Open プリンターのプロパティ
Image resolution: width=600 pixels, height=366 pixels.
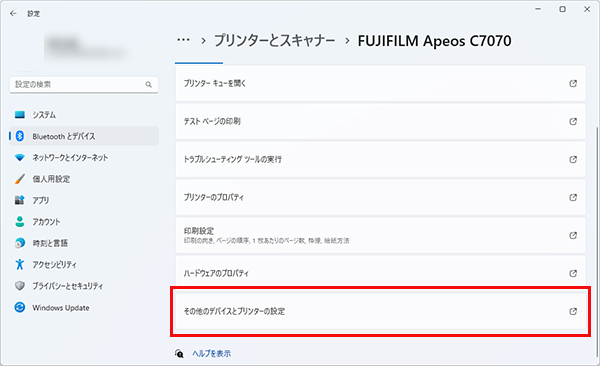tap(380, 198)
